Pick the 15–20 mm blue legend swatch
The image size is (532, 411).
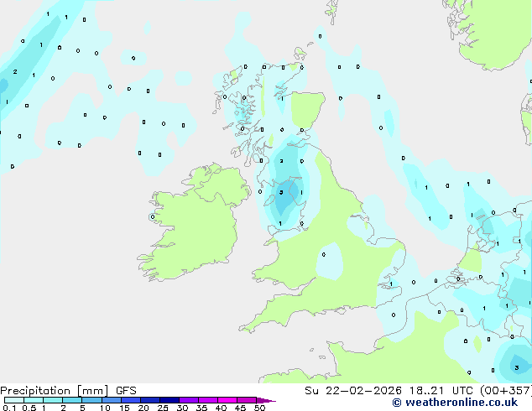click(131, 400)
